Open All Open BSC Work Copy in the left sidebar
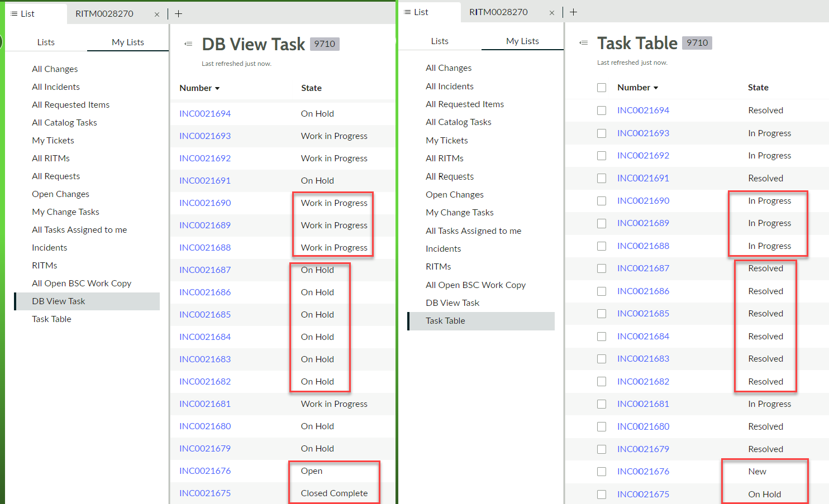829x504 pixels. pos(82,284)
